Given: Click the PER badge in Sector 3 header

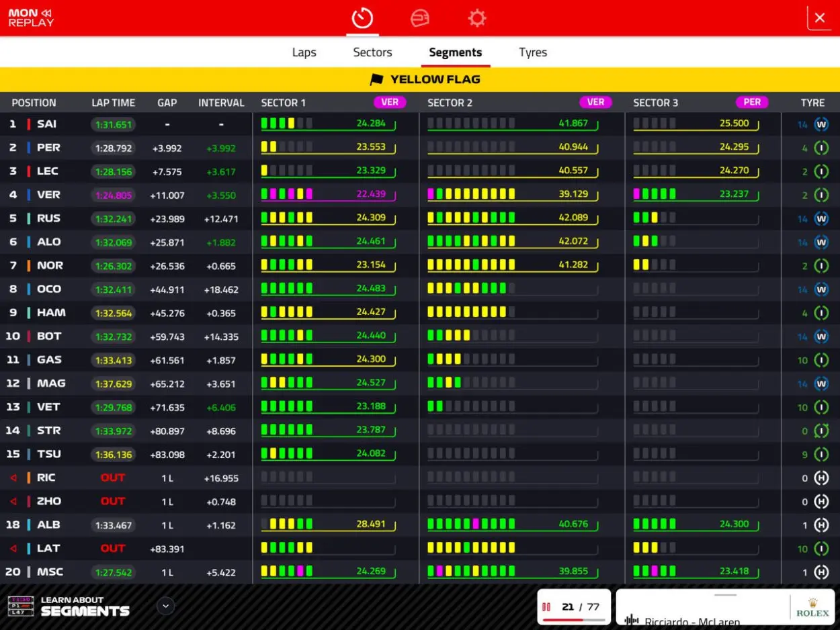Looking at the screenshot, I should click(x=752, y=102).
